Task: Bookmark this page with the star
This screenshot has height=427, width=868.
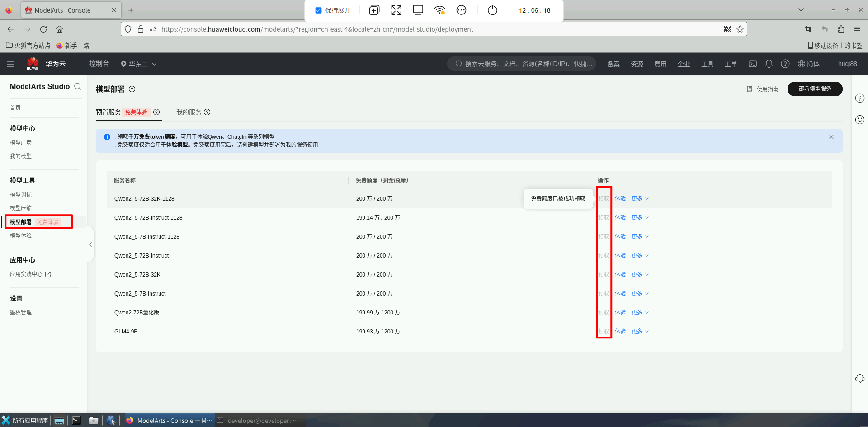Action: pyautogui.click(x=740, y=29)
